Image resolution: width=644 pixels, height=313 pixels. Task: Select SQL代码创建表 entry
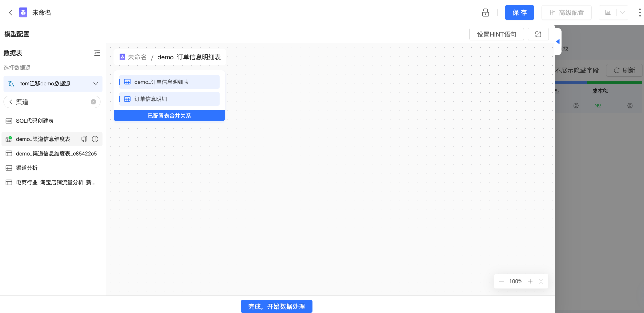coord(35,121)
